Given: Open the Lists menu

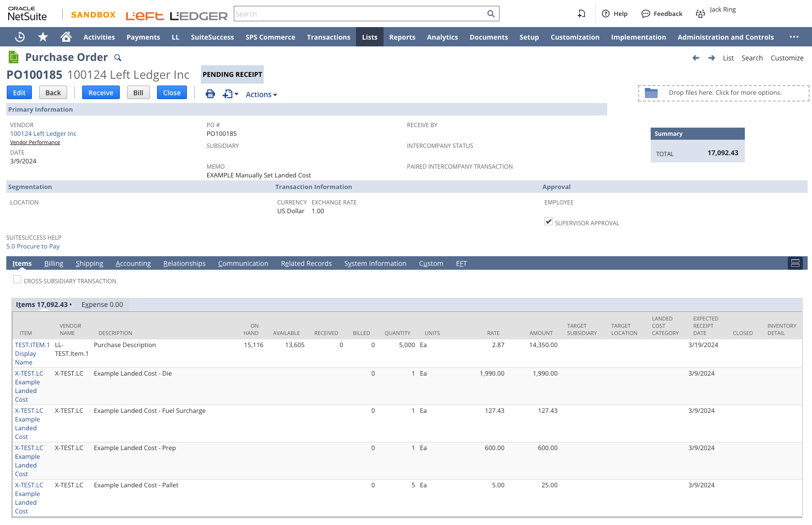Looking at the screenshot, I should [x=370, y=37].
